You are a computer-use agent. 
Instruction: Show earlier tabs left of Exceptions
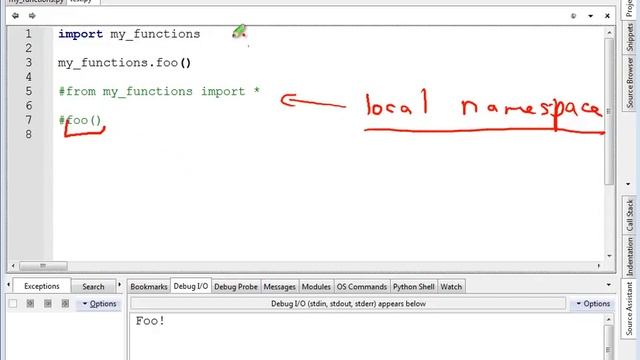(9, 284)
